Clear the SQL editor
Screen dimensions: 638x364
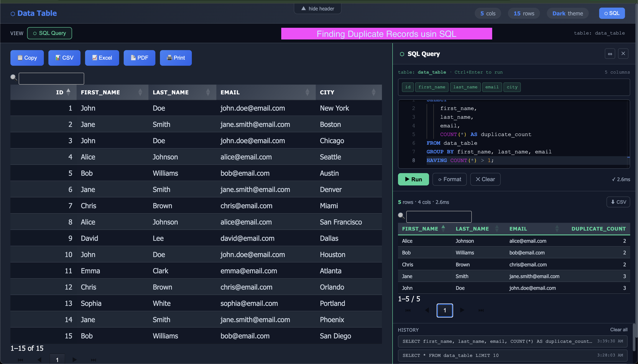(x=485, y=179)
